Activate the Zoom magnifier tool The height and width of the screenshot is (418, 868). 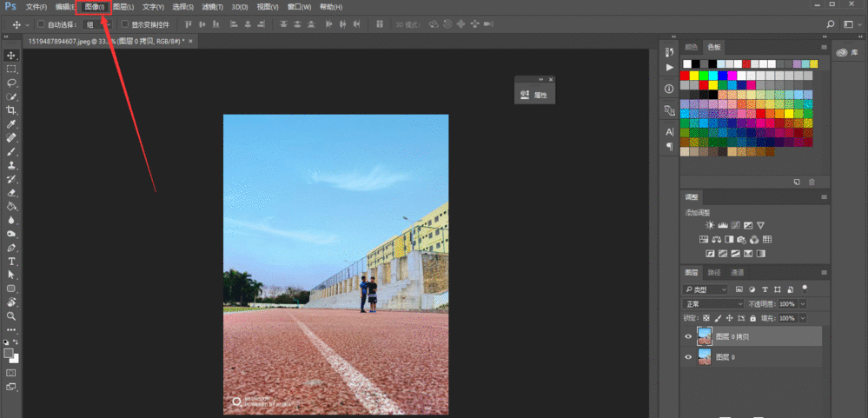coord(11,315)
